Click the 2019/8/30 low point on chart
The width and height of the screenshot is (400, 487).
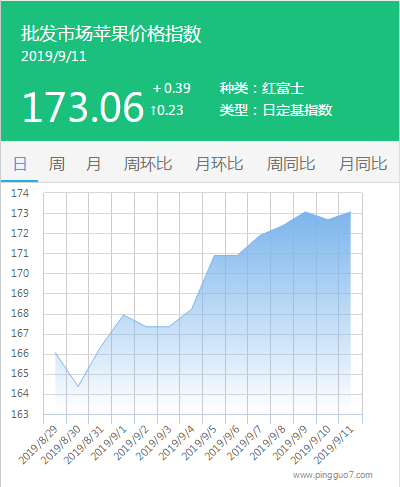tap(78, 386)
